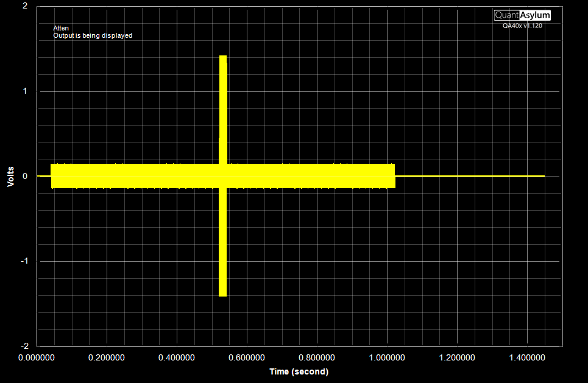This screenshot has height=383, width=588.
Task: Click the 1.400000 time axis value
Action: tap(527, 357)
